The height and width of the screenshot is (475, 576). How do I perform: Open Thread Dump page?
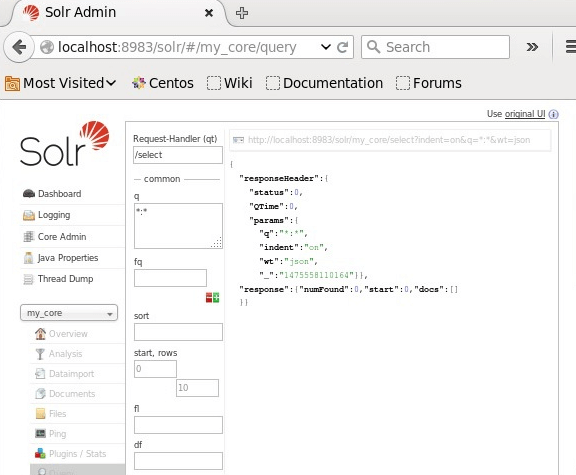[x=65, y=279]
